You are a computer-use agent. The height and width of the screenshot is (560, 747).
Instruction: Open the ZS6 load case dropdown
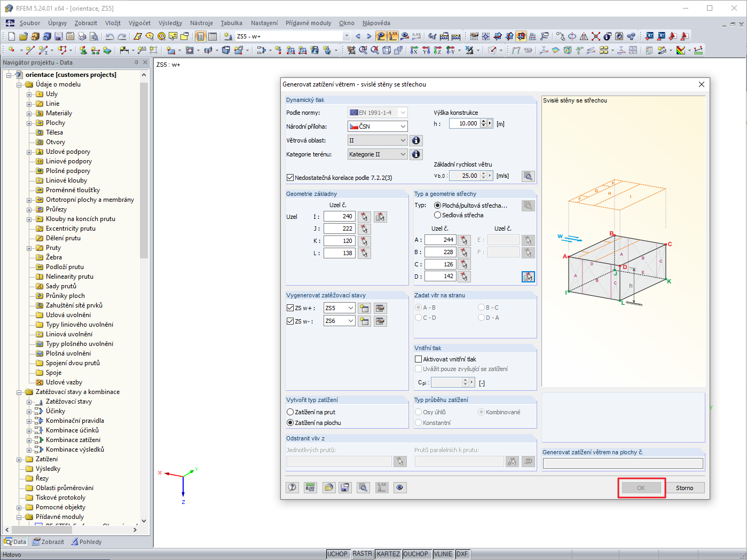[x=339, y=321]
